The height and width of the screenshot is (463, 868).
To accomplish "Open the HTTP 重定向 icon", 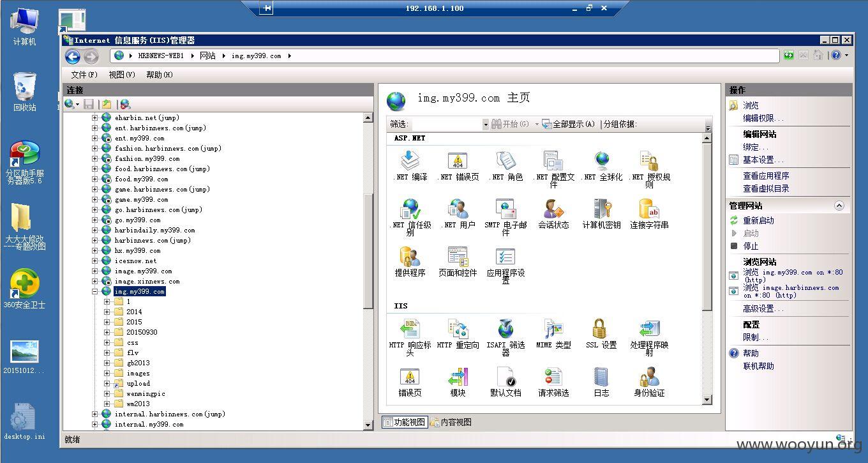I will click(x=458, y=334).
